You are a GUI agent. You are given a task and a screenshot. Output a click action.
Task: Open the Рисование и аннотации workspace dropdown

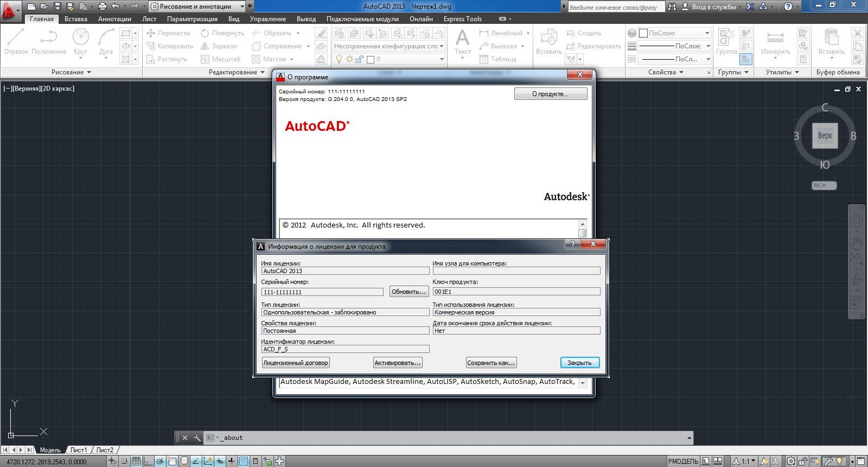point(197,7)
